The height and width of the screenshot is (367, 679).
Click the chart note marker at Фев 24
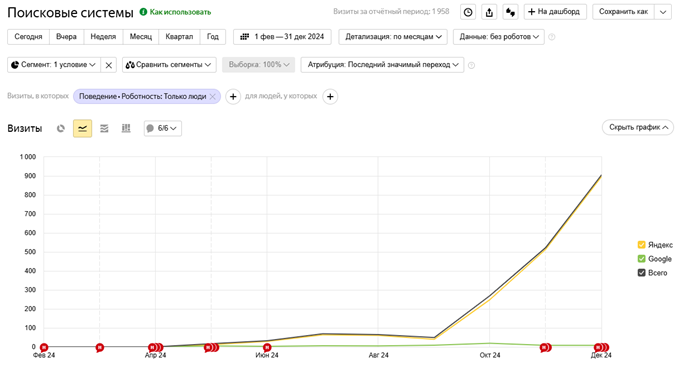click(x=44, y=348)
